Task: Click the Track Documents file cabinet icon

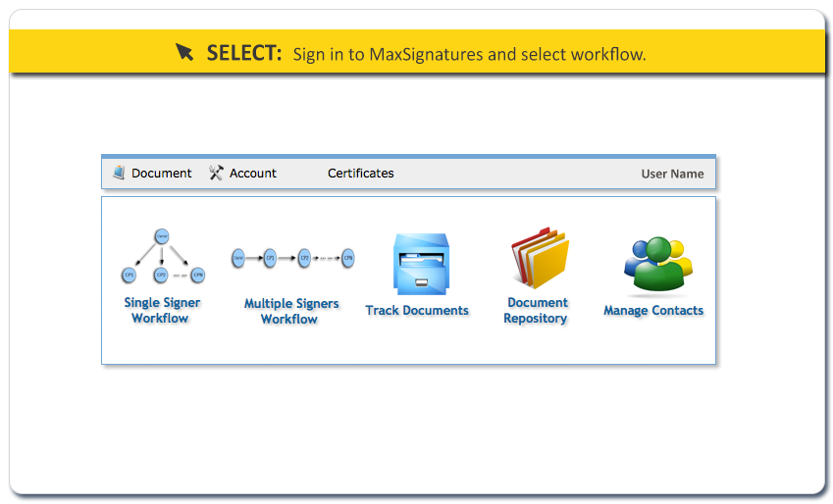Action: pyautogui.click(x=421, y=264)
